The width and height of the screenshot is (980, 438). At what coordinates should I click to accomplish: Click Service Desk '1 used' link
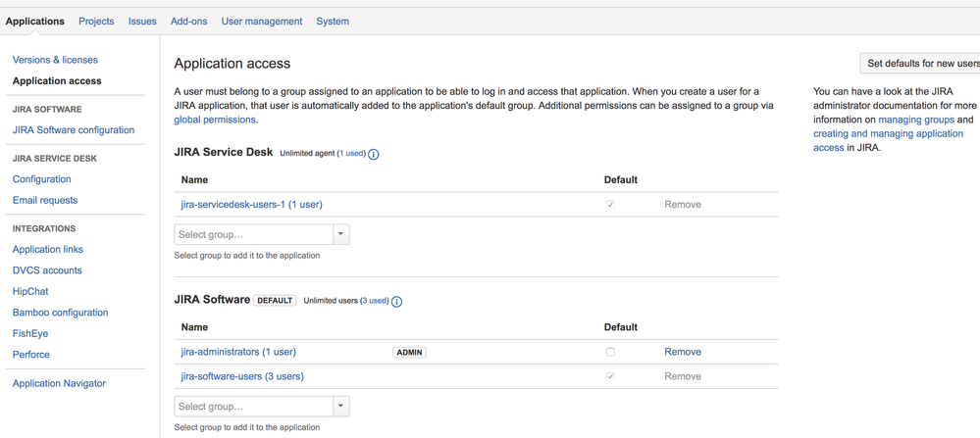(x=351, y=153)
